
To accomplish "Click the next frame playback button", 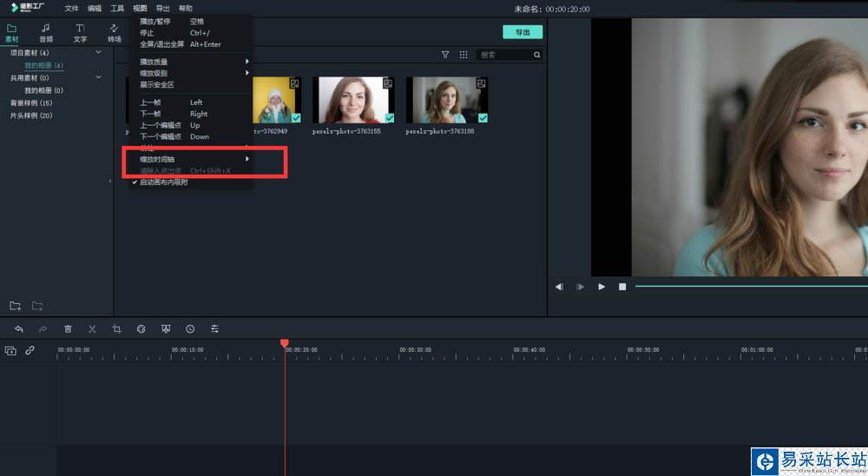I will 580,287.
